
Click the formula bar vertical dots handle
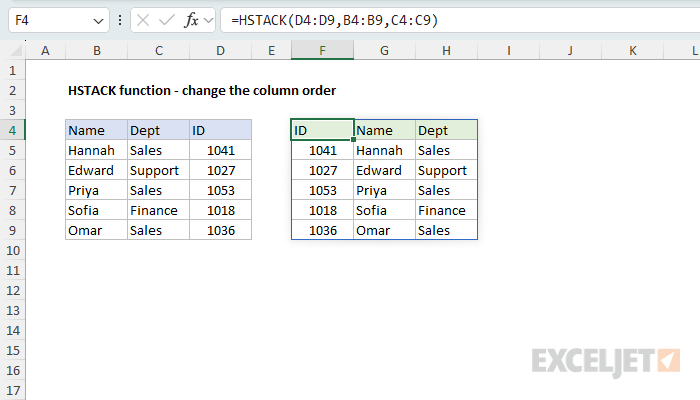click(x=120, y=20)
